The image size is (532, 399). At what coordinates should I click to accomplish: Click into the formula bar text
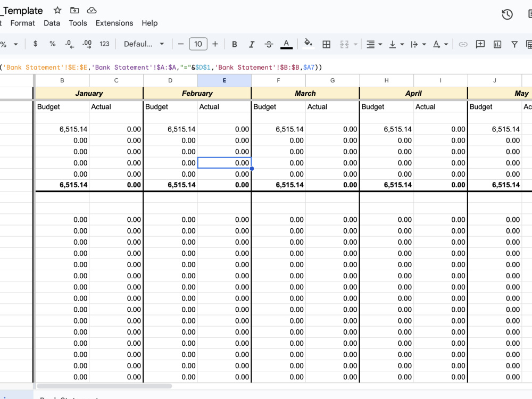pos(161,67)
